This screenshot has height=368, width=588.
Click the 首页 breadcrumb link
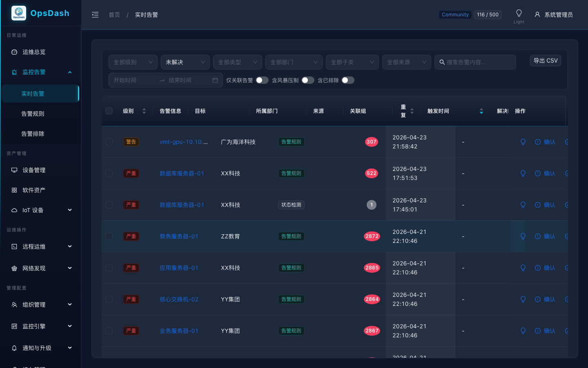point(114,15)
